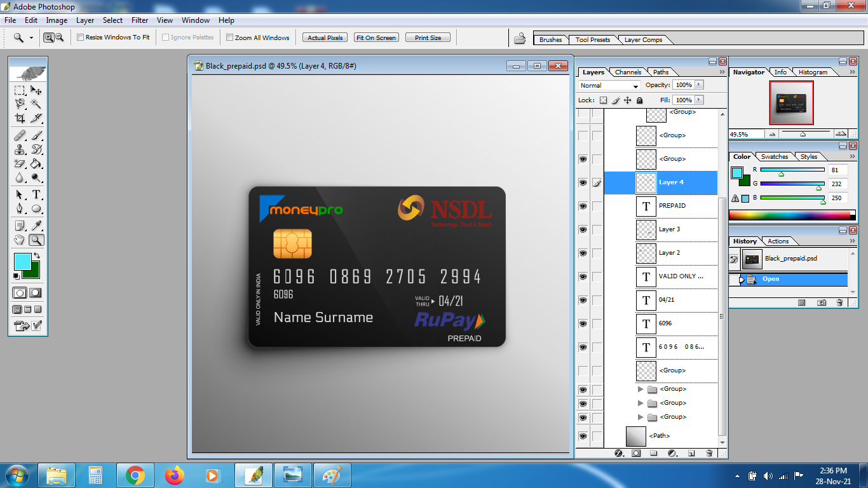The image size is (868, 488).
Task: Switch to the Channels tab
Action: (628, 72)
